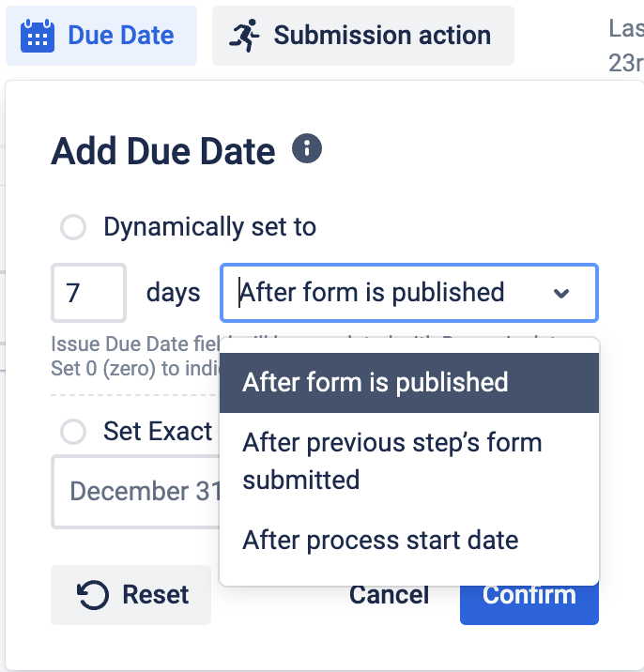Enable the Dynamically set to radio button

click(x=73, y=227)
